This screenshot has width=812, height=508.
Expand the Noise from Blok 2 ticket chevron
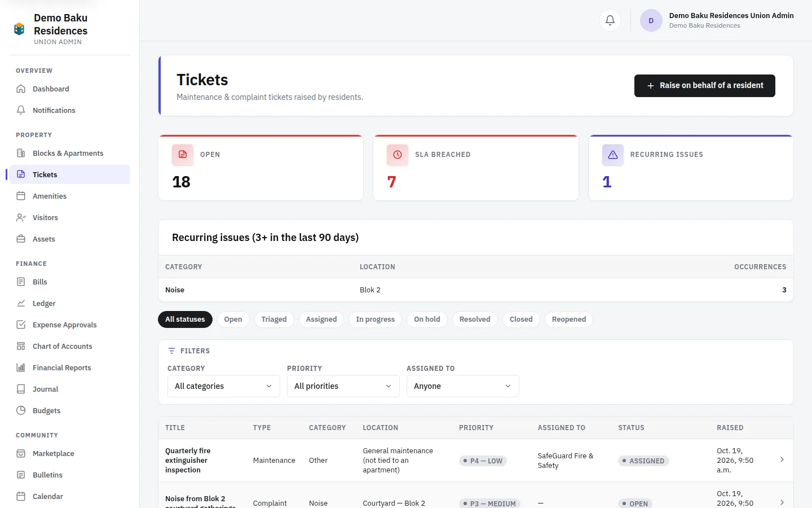pyautogui.click(x=782, y=502)
